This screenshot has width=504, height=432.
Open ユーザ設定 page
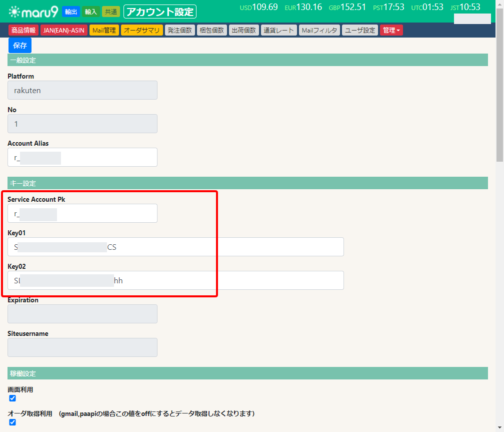[359, 30]
